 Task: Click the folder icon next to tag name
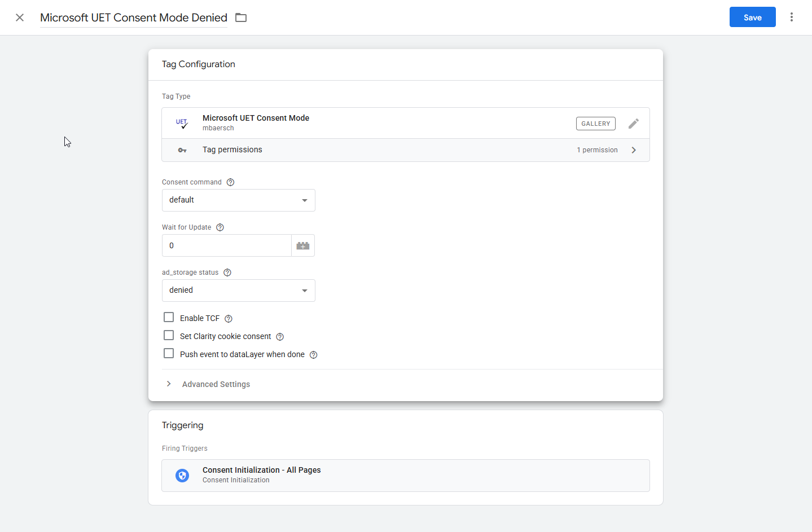pyautogui.click(x=241, y=17)
